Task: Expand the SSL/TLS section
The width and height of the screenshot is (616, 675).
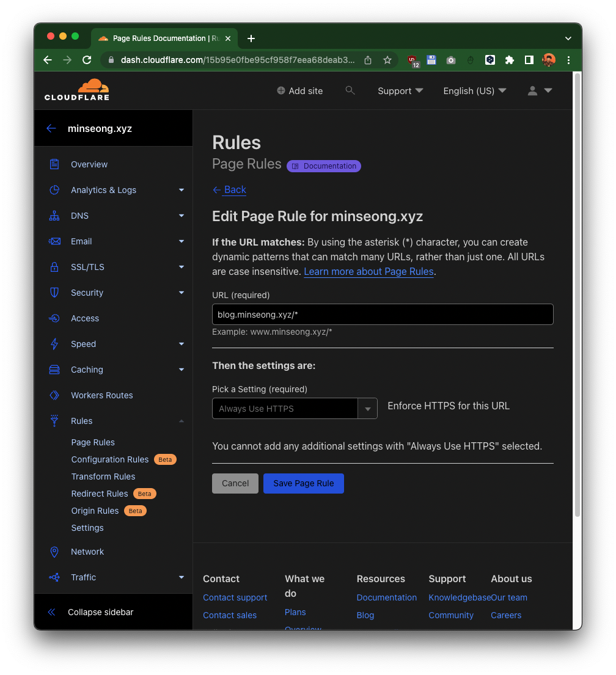Action: point(182,267)
